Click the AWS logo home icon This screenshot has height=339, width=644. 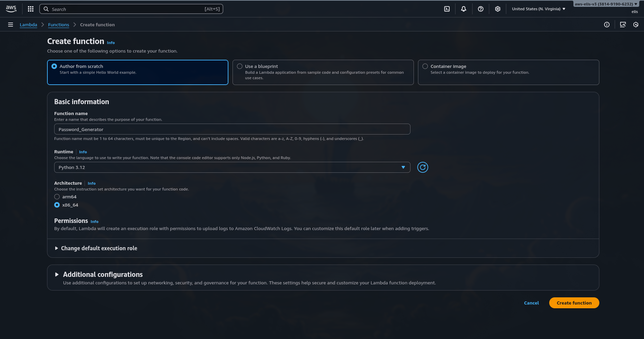coord(11,9)
